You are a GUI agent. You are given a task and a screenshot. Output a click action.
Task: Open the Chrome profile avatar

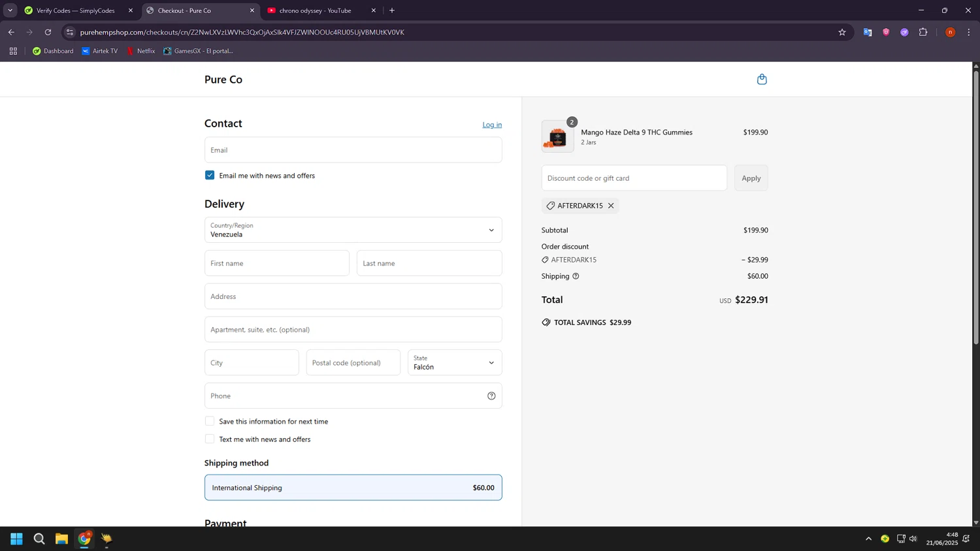pyautogui.click(x=951, y=32)
